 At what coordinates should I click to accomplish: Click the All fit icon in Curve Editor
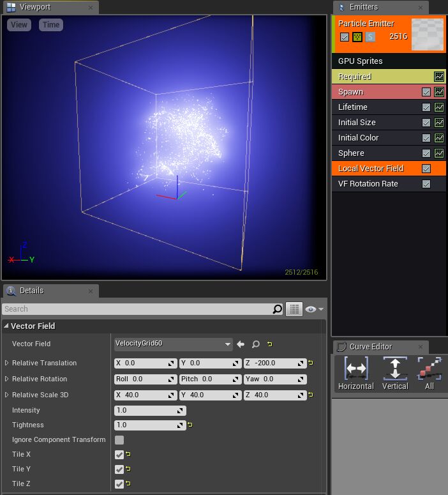coord(429,369)
